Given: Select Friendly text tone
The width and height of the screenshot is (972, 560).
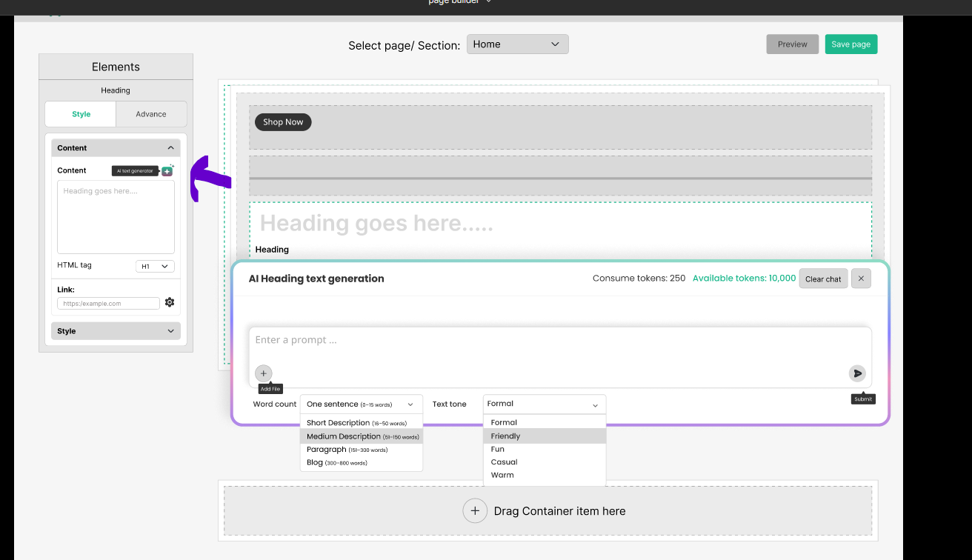Looking at the screenshot, I should click(x=545, y=436).
